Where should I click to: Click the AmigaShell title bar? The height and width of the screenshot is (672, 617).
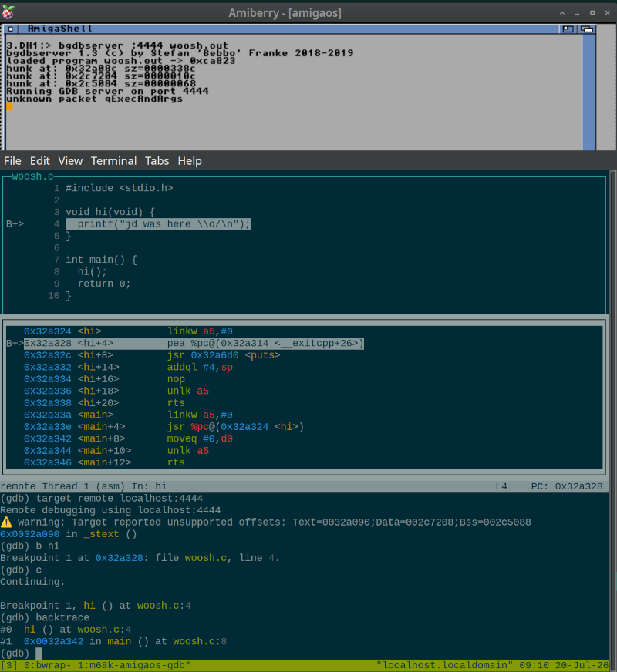287,29
